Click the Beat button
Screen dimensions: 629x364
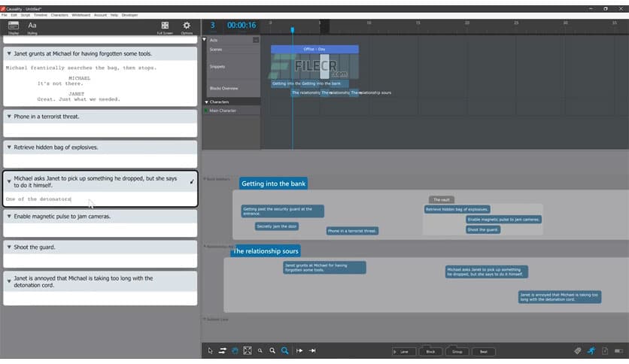tap(483, 351)
